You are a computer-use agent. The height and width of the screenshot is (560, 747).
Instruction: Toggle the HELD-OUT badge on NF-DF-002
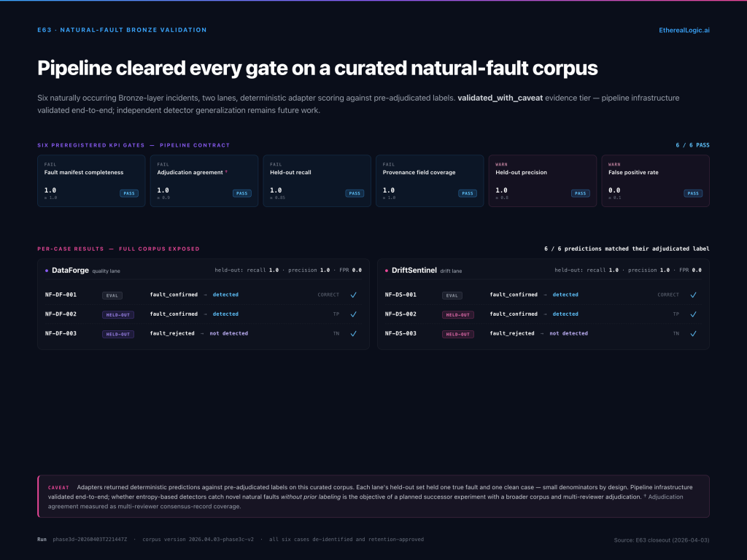tap(117, 314)
